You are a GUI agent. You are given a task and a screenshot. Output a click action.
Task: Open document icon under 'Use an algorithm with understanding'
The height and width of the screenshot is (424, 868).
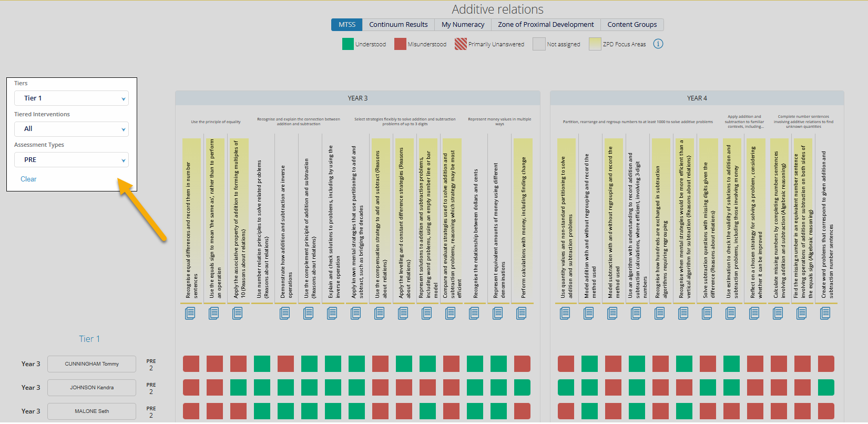636,313
